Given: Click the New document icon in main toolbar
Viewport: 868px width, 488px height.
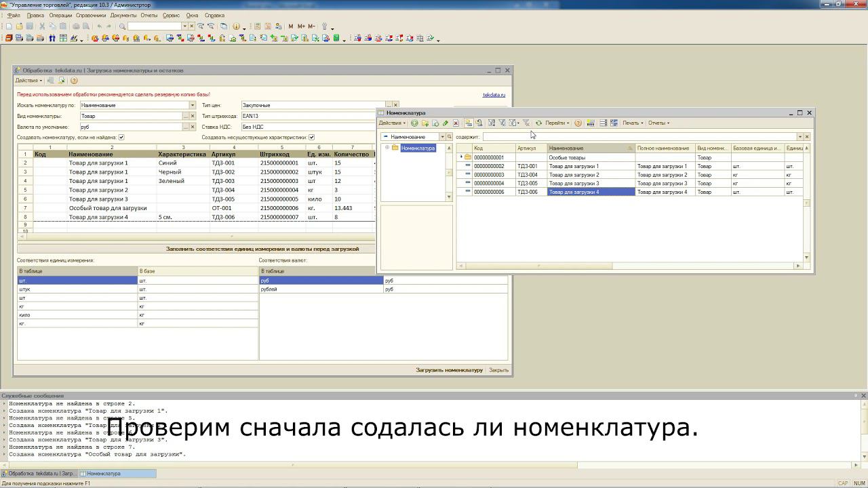Looking at the screenshot, I should [9, 26].
